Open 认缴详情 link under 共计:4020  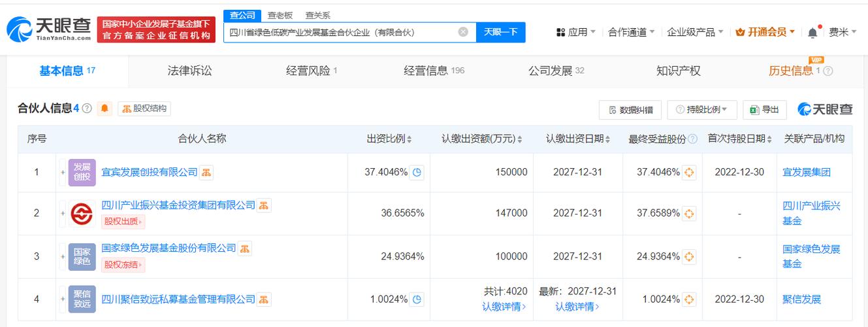[x=504, y=306]
